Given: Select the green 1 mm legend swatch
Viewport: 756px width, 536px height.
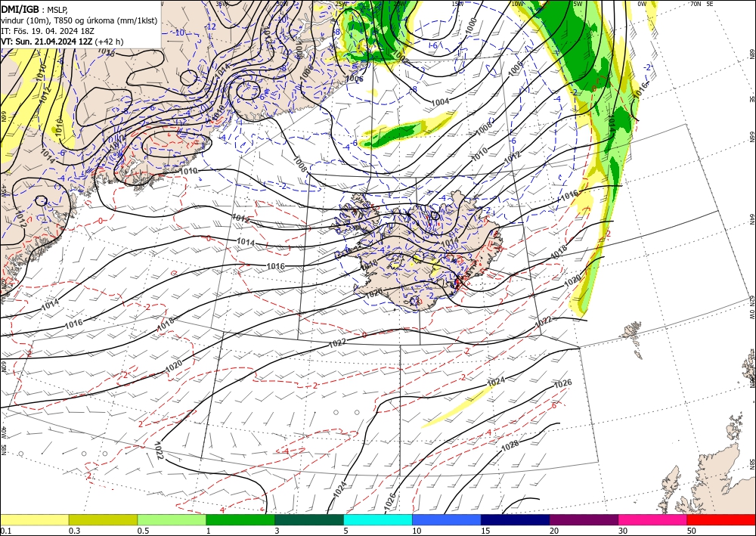Looking at the screenshot, I should (240, 519).
